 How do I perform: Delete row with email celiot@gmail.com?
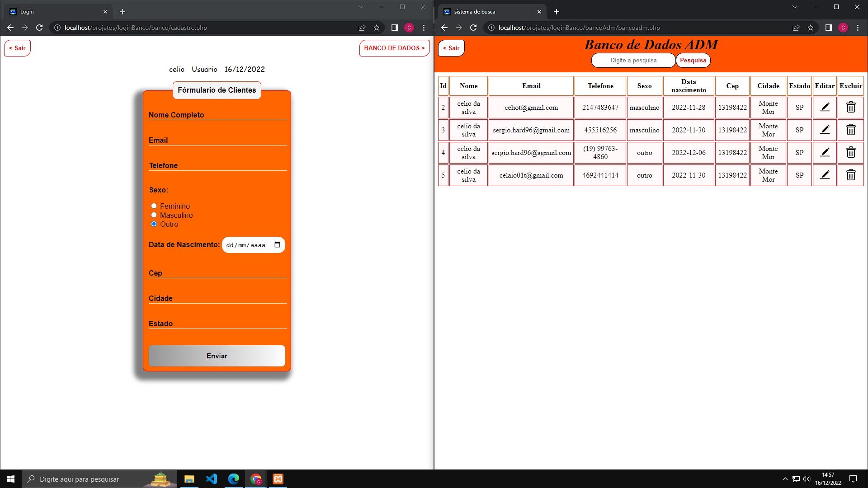click(x=851, y=107)
